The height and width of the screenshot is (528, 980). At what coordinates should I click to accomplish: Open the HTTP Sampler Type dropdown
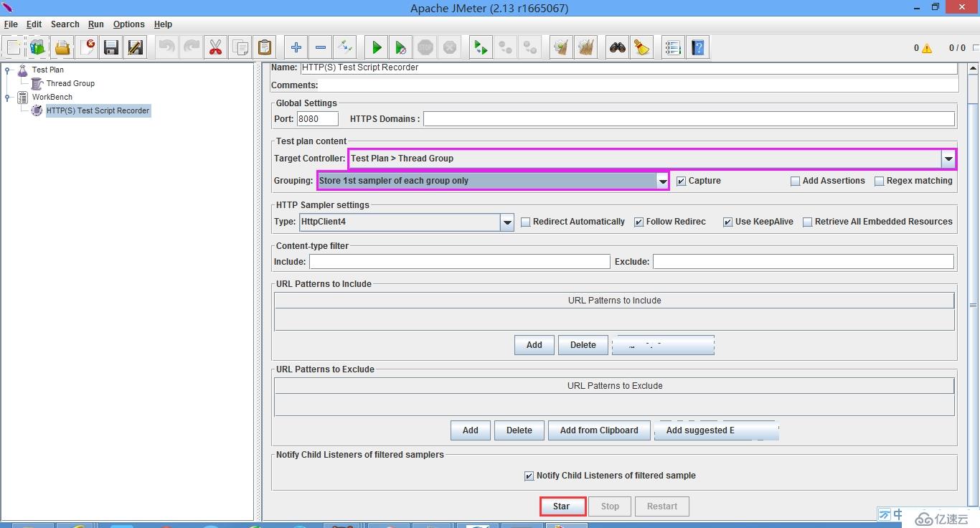point(507,222)
